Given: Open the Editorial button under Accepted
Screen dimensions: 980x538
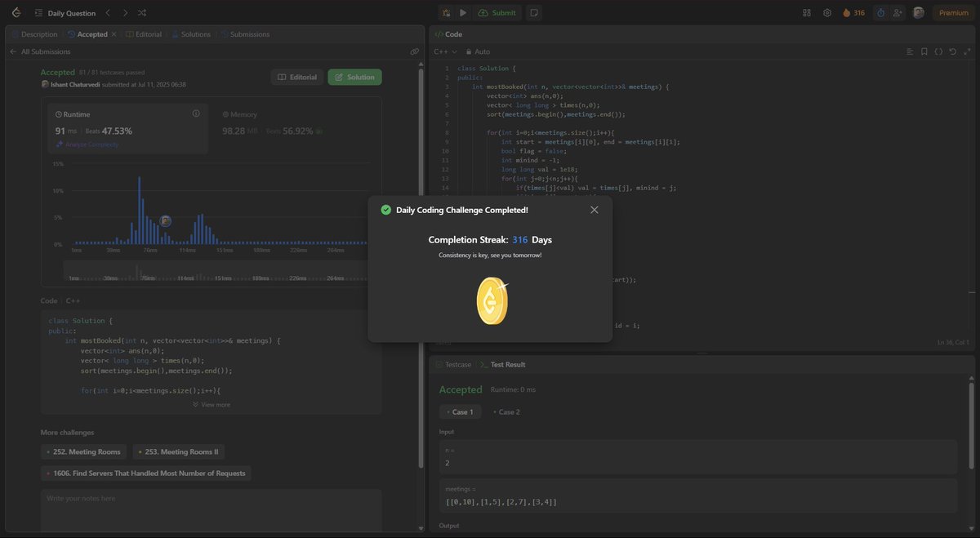Looking at the screenshot, I should [297, 77].
